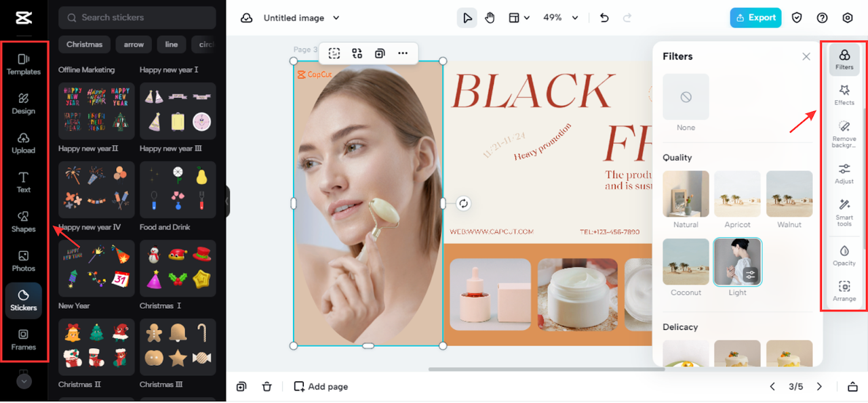Collapse the stickers panel handle
Viewport: 868px width, 403px height.
(x=228, y=202)
